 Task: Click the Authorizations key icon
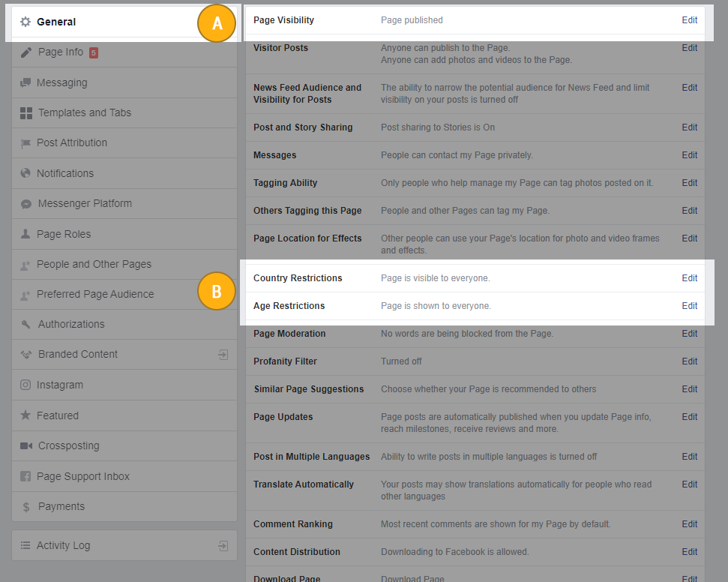coord(26,324)
